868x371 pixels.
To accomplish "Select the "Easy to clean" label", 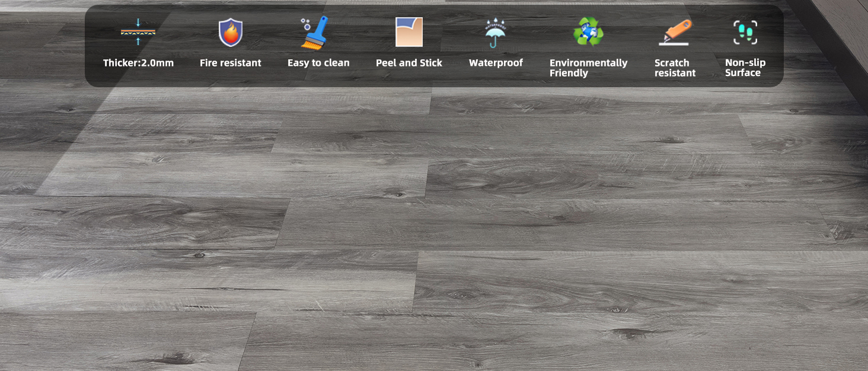I will pos(318,63).
